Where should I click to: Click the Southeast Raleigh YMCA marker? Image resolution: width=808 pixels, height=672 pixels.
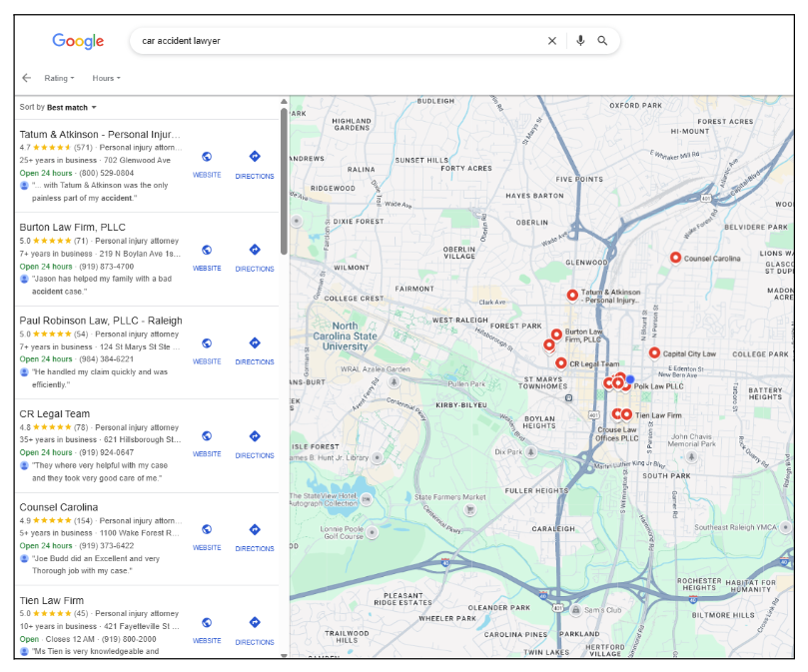786,527
